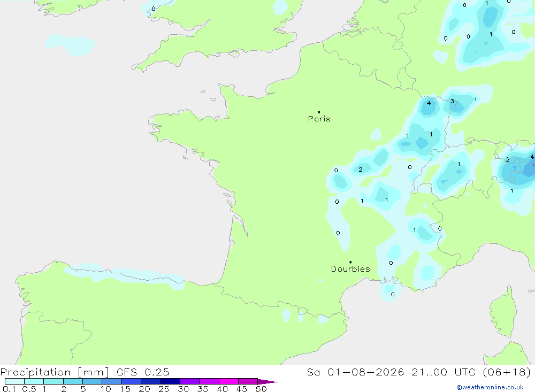Pick the legend swatch between 15 and 20

(x=131, y=381)
